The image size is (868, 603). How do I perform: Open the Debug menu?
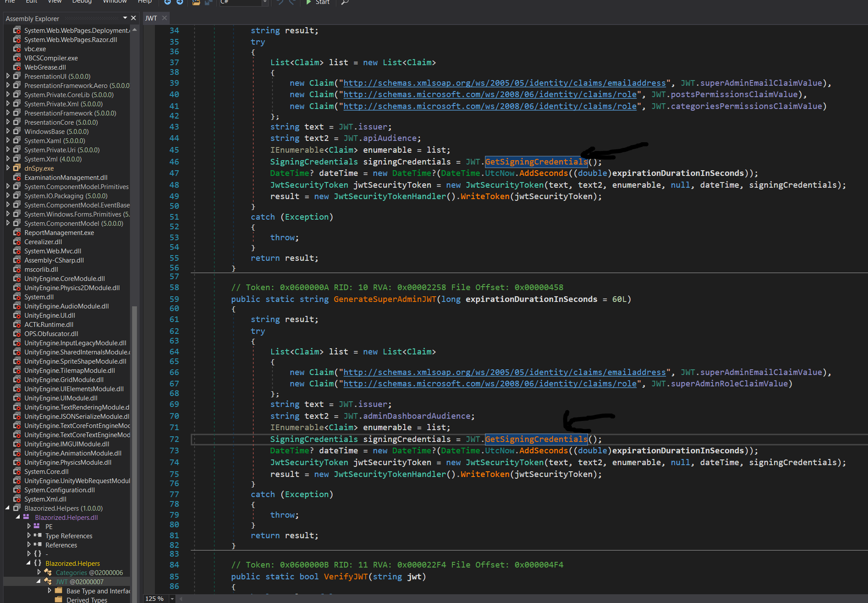82,2
